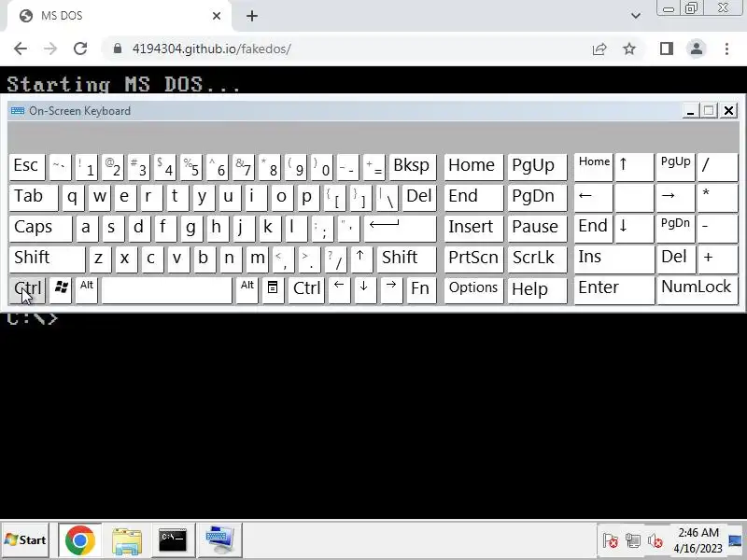Close the MS DOS tab
Viewport: 747px width, 560px height.
pos(217,16)
